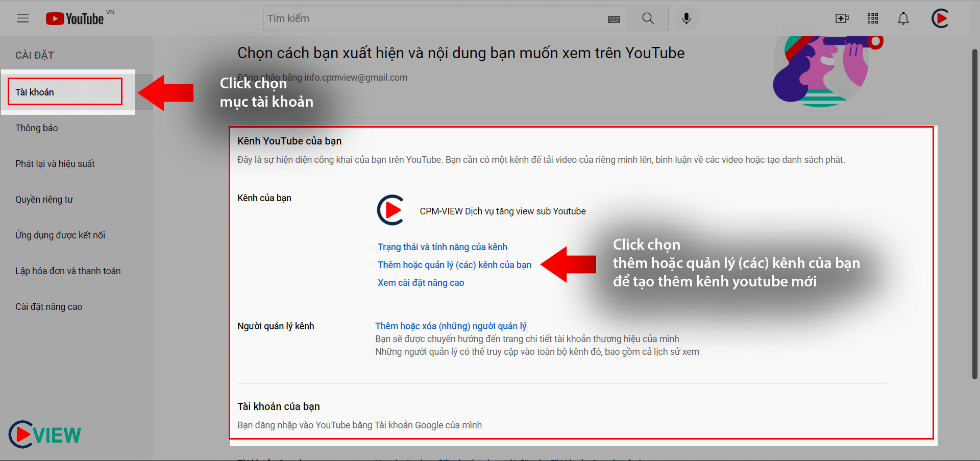Open the create video icon
The width and height of the screenshot is (980, 461).
click(x=842, y=18)
